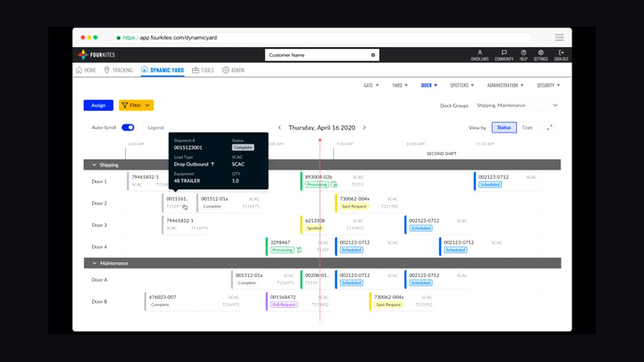Go to next day arrow

click(364, 128)
